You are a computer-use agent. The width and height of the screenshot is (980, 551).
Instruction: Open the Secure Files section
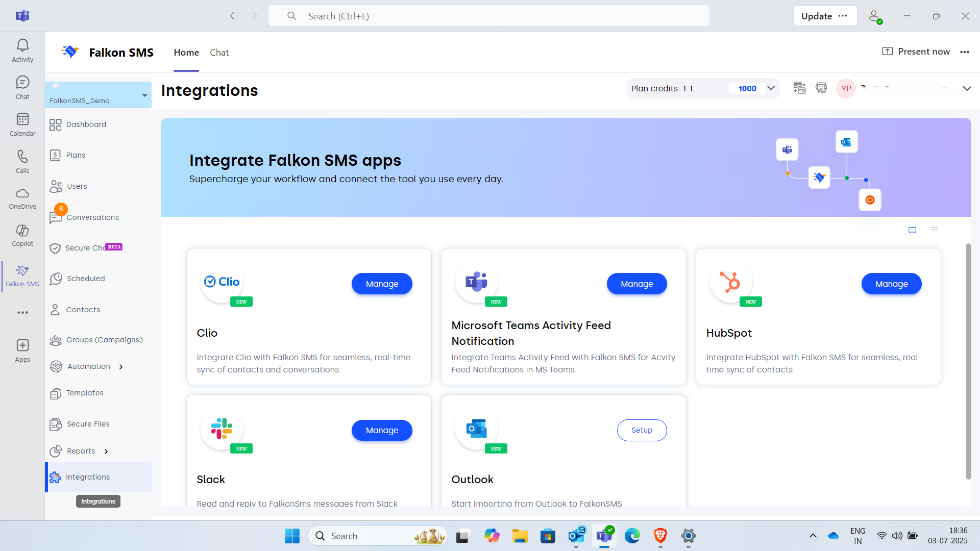(88, 424)
